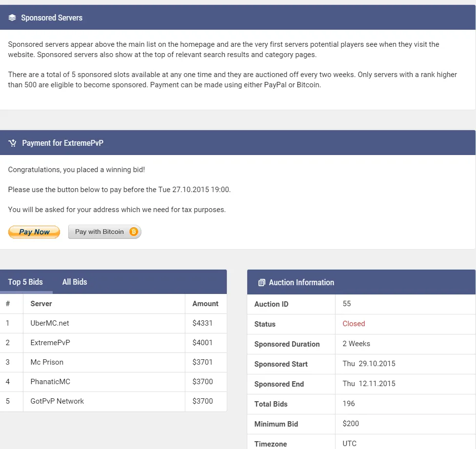Choose Pay with Bitcoin
The image size is (476, 449).
click(105, 232)
